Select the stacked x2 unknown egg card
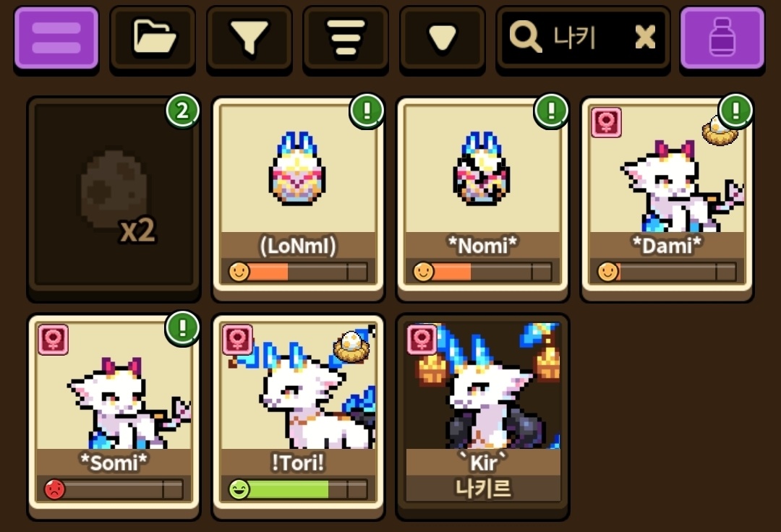781x532 pixels. [x=114, y=199]
